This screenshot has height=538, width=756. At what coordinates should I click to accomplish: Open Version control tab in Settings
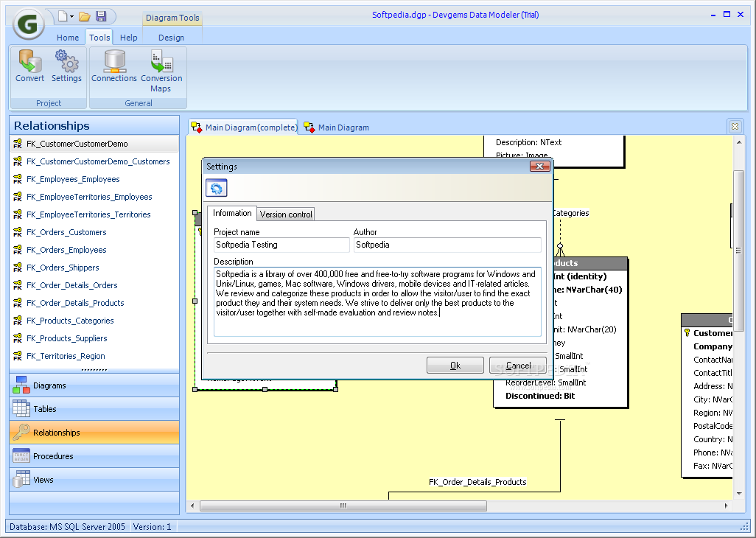pos(286,214)
